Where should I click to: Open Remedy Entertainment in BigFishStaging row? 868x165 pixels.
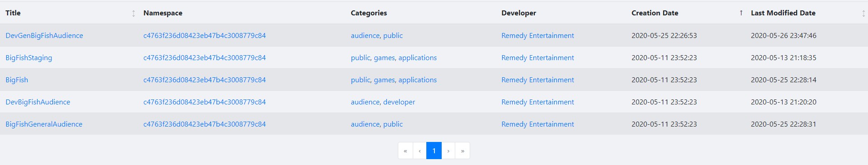point(538,57)
